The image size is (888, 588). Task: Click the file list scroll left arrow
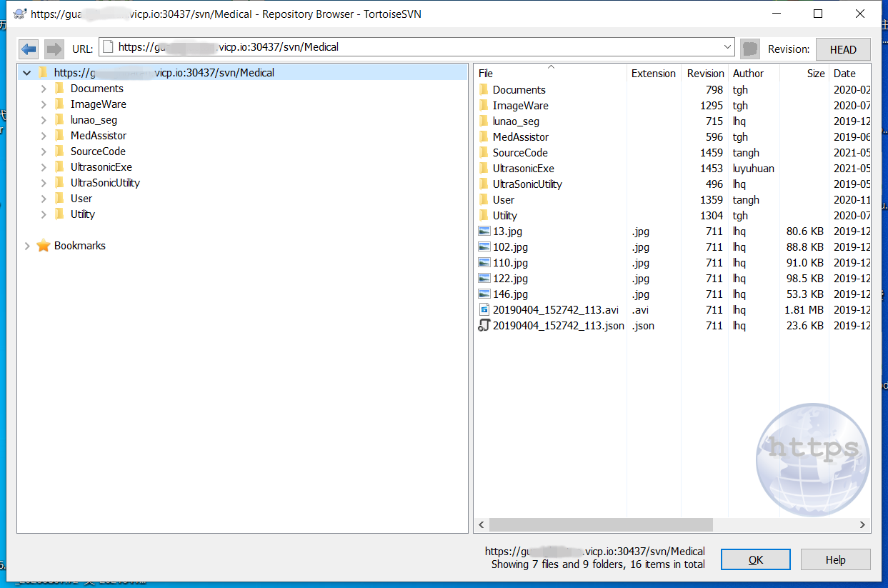(x=482, y=524)
